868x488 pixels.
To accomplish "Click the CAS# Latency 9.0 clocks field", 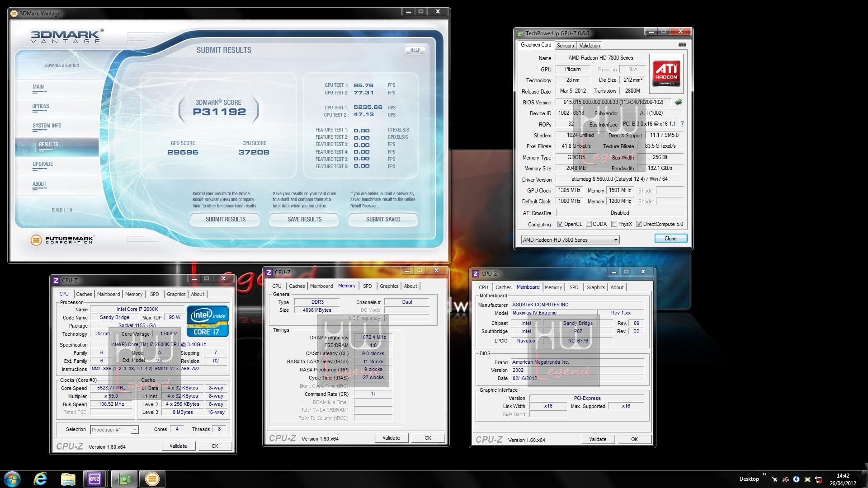I will coord(373,354).
